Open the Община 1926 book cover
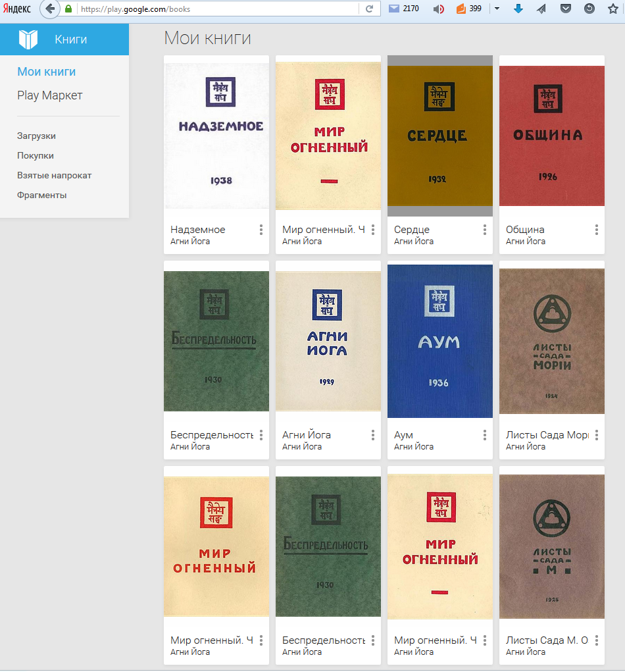Image resolution: width=625 pixels, height=672 pixels. coord(551,136)
